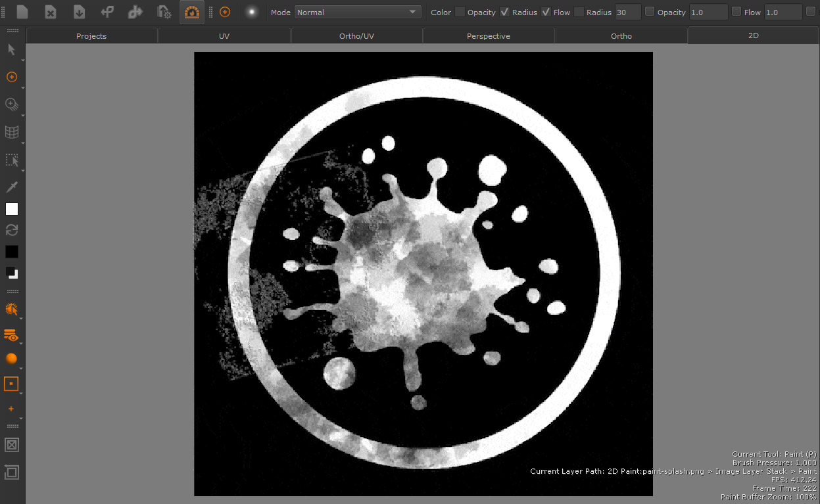The height and width of the screenshot is (504, 820).
Task: Click the save (down arrow) document icon
Action: click(79, 12)
